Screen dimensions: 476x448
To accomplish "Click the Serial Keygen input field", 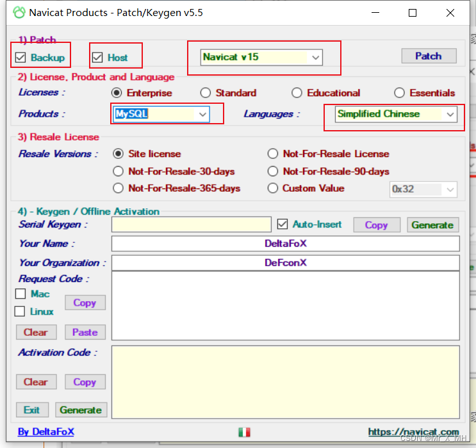I will click(192, 224).
